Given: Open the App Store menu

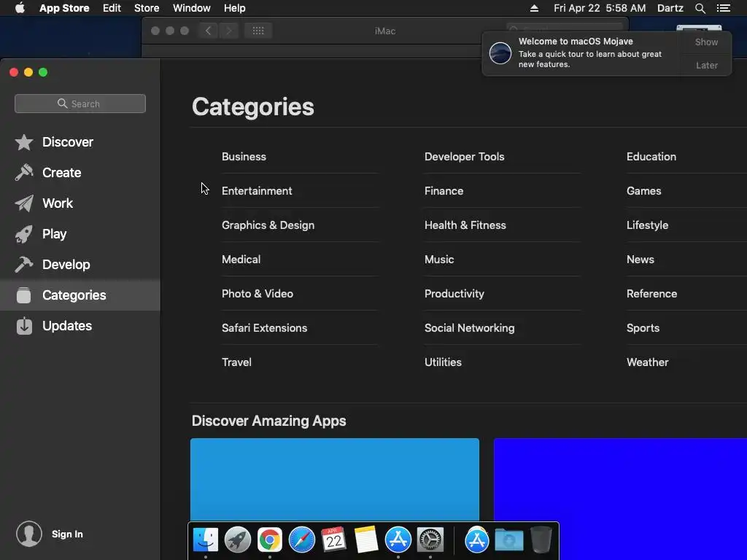Looking at the screenshot, I should [64, 8].
